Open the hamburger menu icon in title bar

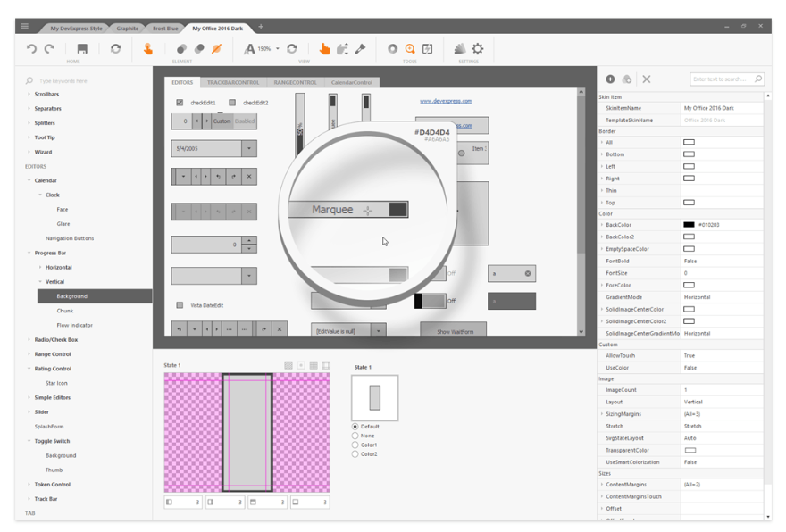[25, 26]
